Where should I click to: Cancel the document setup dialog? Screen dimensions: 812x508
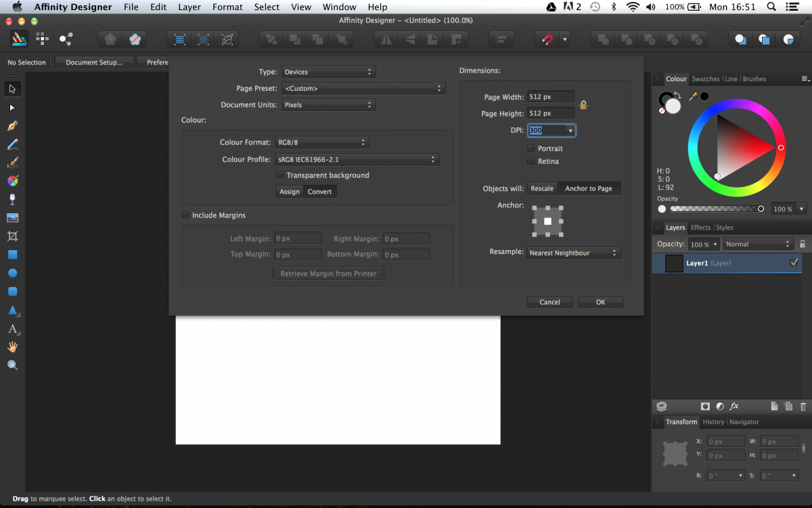coord(549,302)
